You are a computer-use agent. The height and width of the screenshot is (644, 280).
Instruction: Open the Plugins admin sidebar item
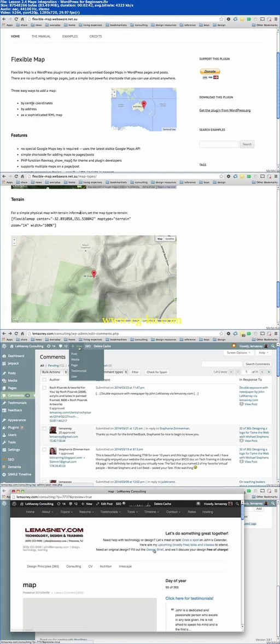pyautogui.click(x=14, y=428)
